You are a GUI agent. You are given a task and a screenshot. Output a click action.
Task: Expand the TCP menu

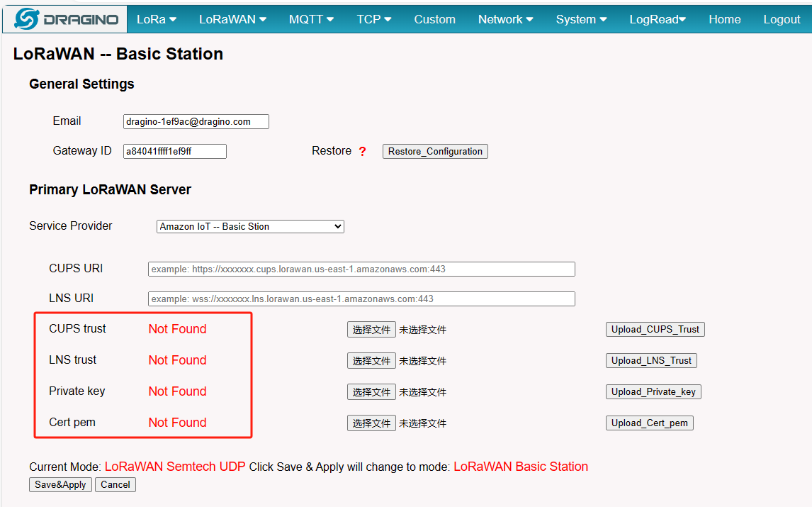[374, 19]
